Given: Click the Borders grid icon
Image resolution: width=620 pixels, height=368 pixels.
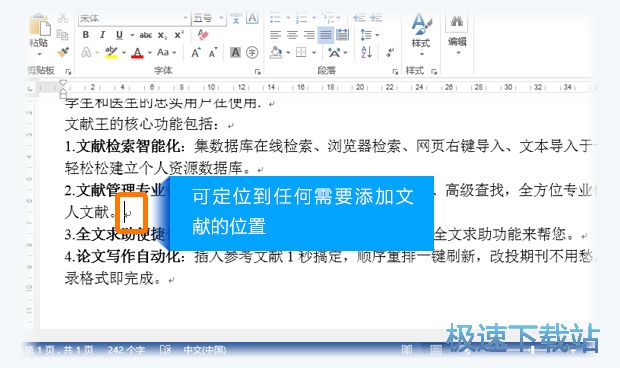Looking at the screenshot, I should coord(301,52).
